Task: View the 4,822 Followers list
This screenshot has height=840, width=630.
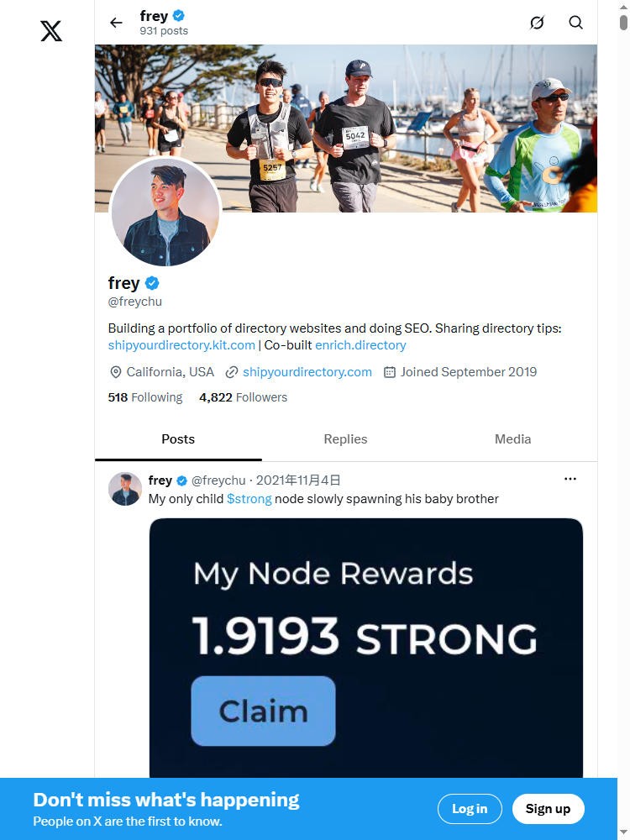Action: (x=244, y=397)
